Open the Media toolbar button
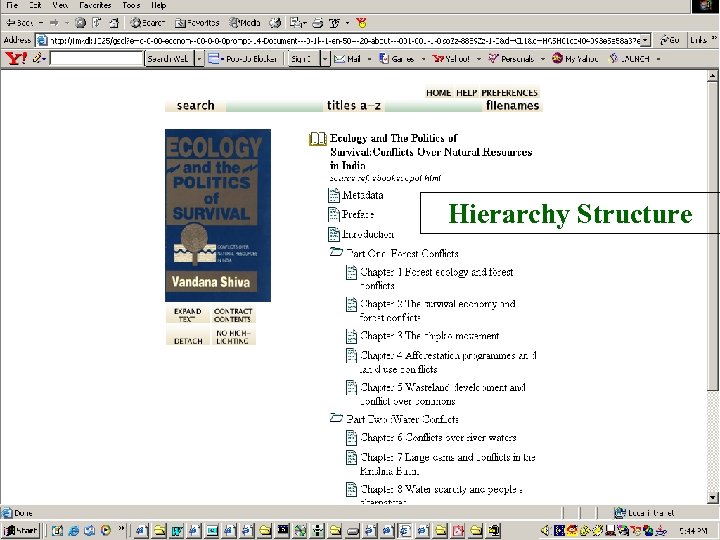 tap(245, 22)
